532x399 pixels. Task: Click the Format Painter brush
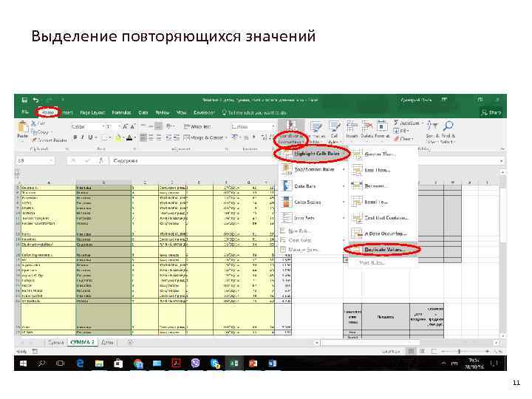(x=34, y=140)
